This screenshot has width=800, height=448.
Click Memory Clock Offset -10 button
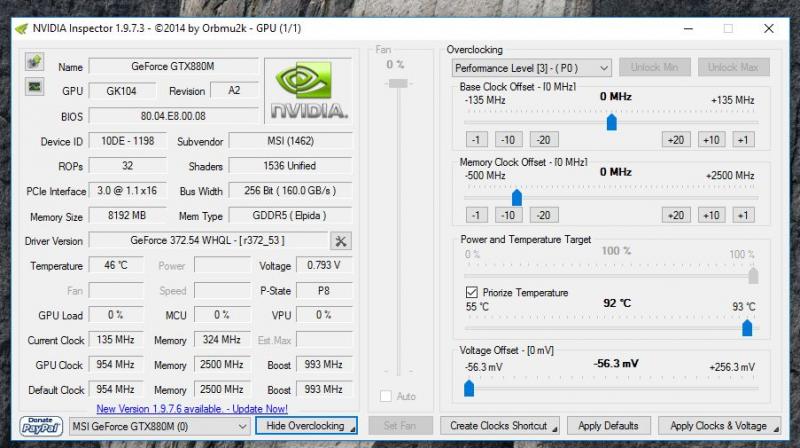[508, 215]
